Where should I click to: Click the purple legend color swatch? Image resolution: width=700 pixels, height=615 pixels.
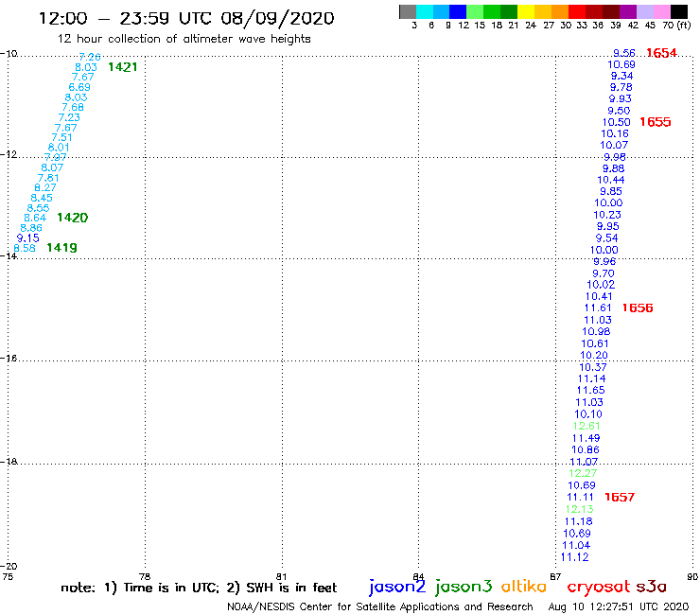[x=627, y=11]
